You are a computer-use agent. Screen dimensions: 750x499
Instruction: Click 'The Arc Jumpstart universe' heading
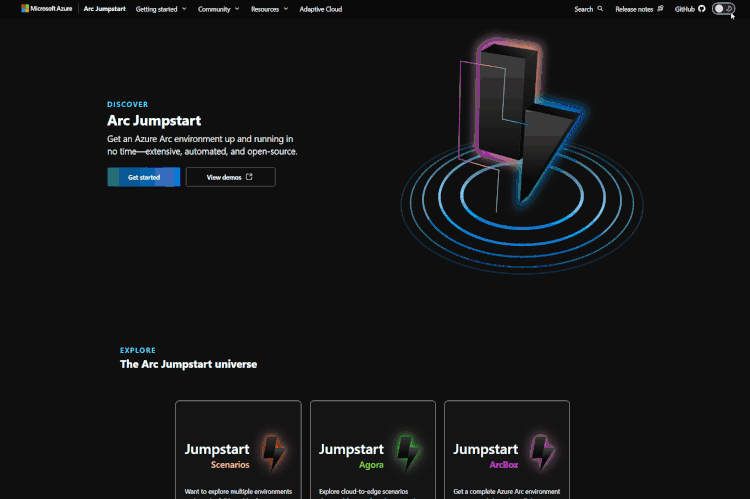188,364
